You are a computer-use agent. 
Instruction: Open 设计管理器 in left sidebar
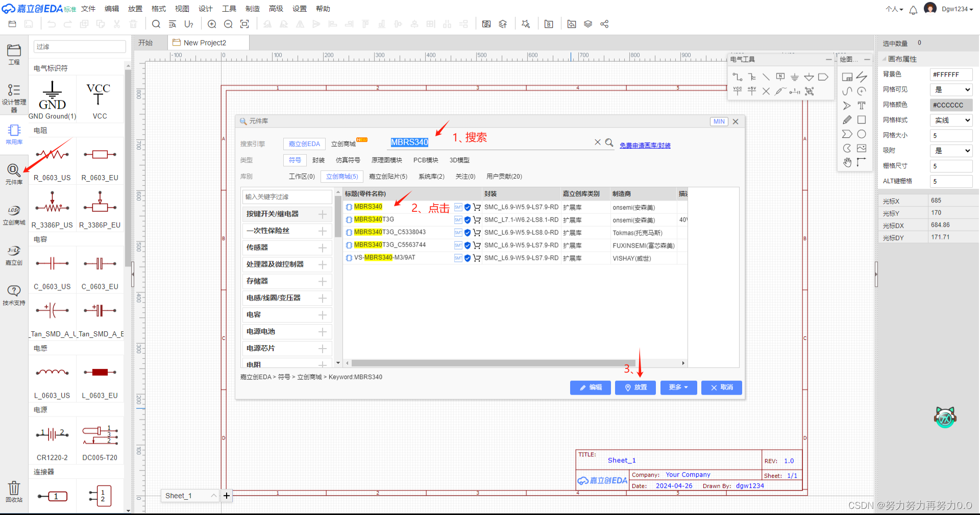(x=14, y=98)
